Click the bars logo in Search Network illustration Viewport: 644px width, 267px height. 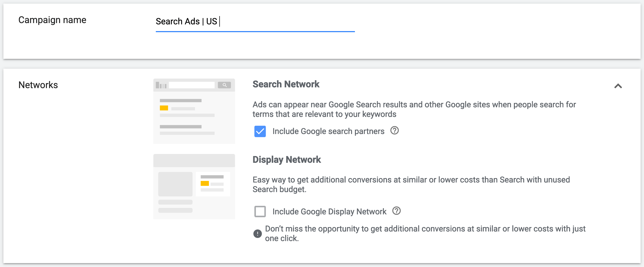point(161,85)
